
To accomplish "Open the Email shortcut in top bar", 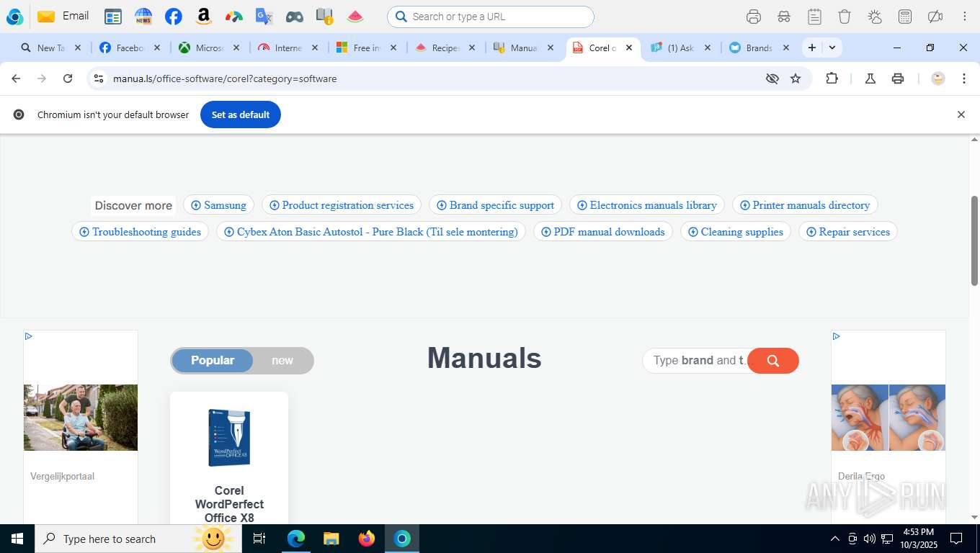I will coord(63,16).
